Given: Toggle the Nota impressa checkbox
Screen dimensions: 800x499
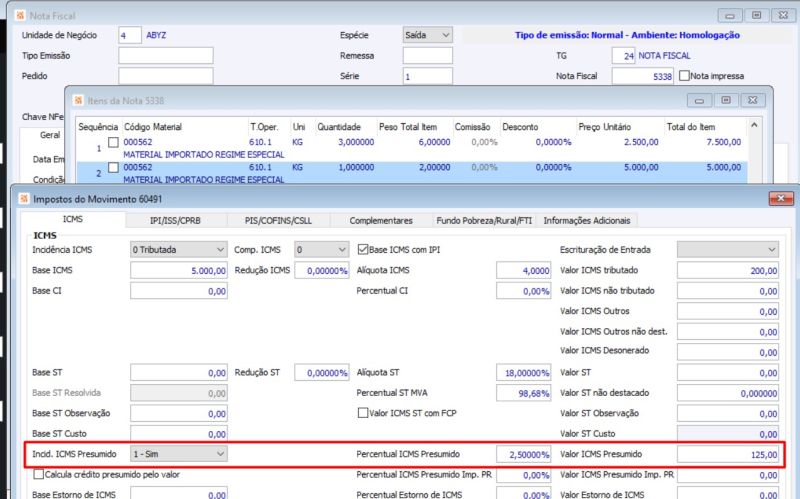Looking at the screenshot, I should 684,76.
